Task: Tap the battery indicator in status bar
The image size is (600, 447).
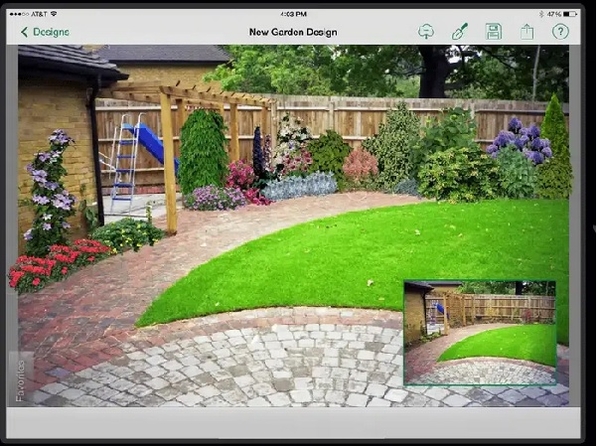Action: (570, 14)
